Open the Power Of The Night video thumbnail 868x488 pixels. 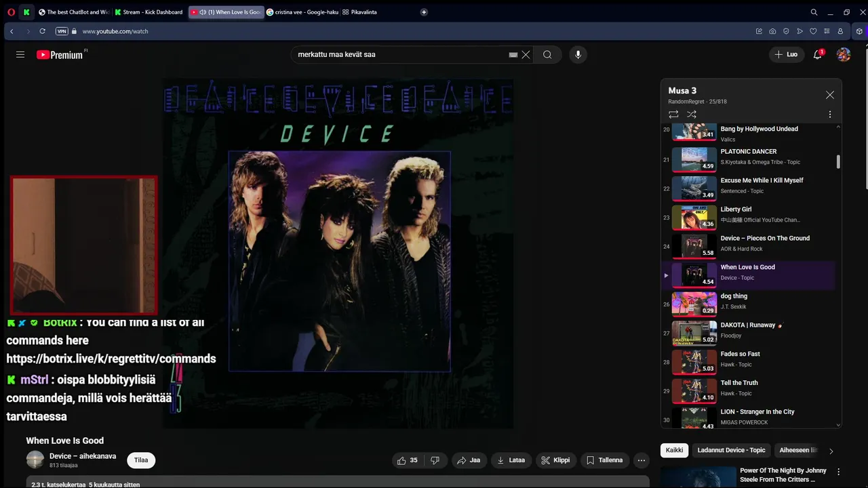coord(697,477)
